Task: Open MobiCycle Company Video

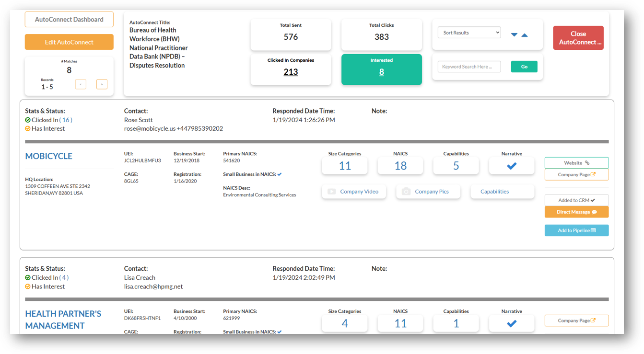Action: click(x=354, y=192)
